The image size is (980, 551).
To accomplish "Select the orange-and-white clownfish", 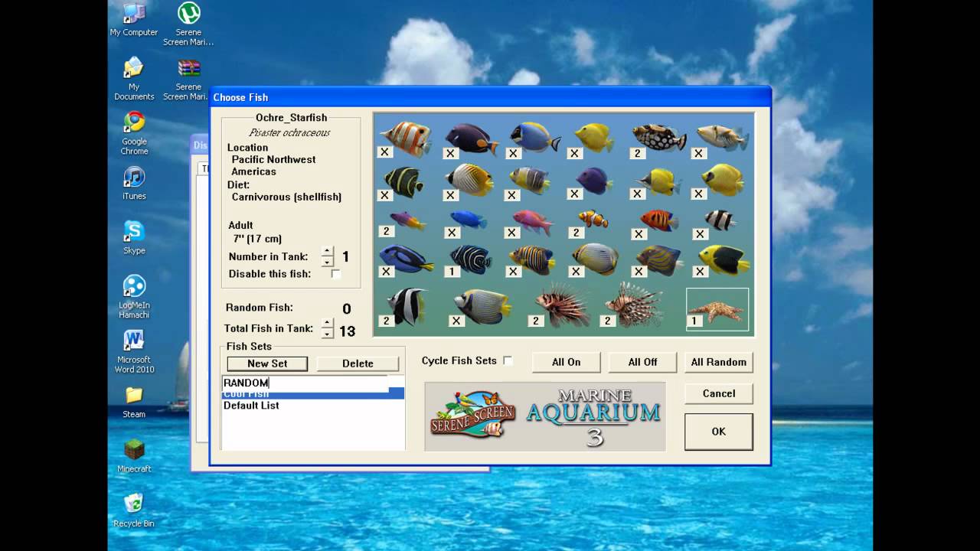I will pos(593,219).
